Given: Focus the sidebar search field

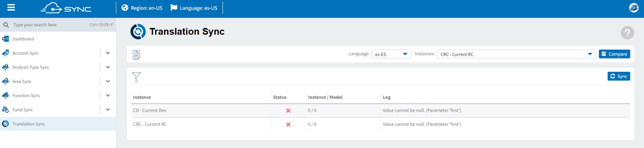Looking at the screenshot, I should click(x=58, y=25).
